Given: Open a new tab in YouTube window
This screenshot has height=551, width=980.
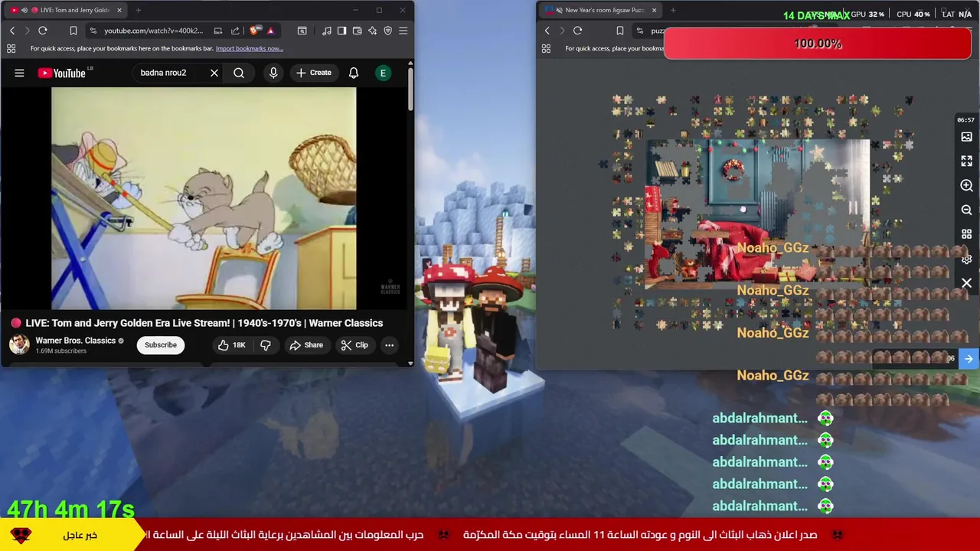Looking at the screenshot, I should coord(138,10).
